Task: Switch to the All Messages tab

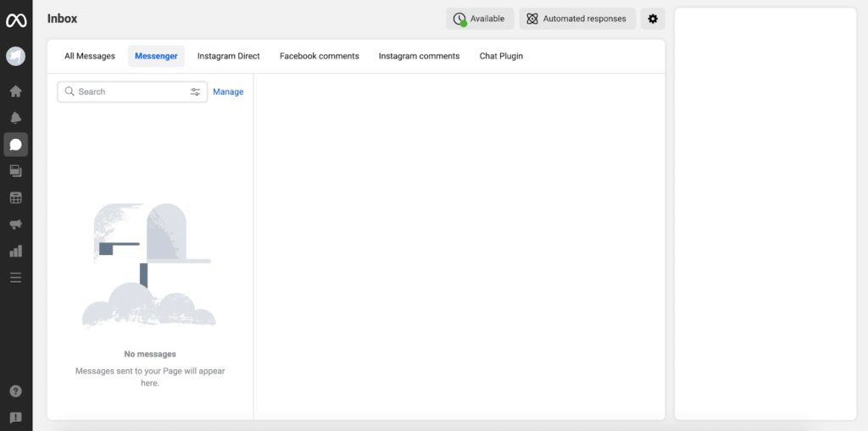Action: (90, 56)
